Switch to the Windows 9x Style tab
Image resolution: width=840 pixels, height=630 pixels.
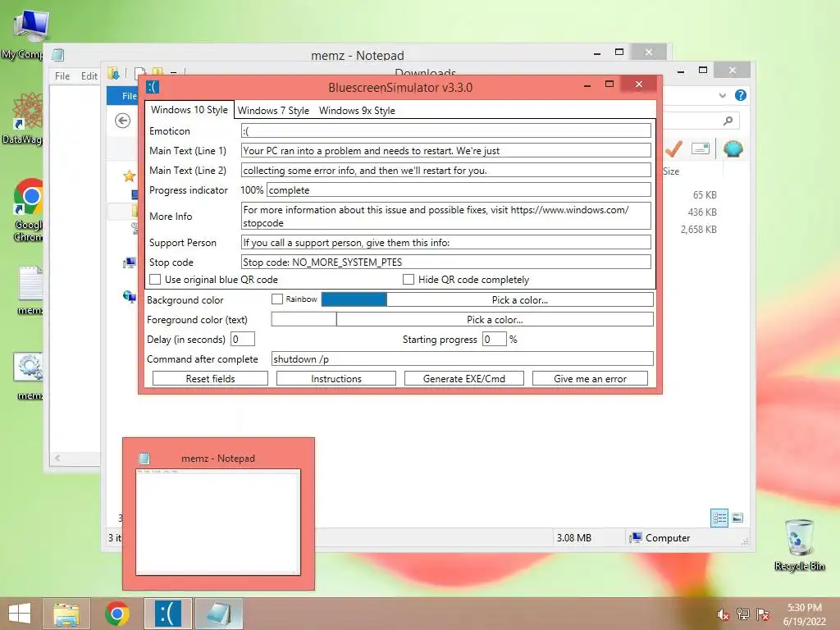pyautogui.click(x=357, y=111)
